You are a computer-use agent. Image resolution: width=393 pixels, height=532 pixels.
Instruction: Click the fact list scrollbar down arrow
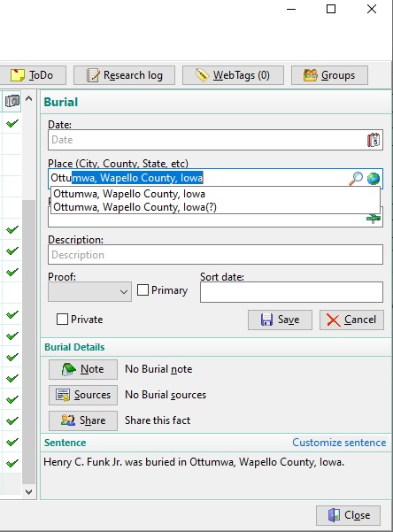(29, 491)
